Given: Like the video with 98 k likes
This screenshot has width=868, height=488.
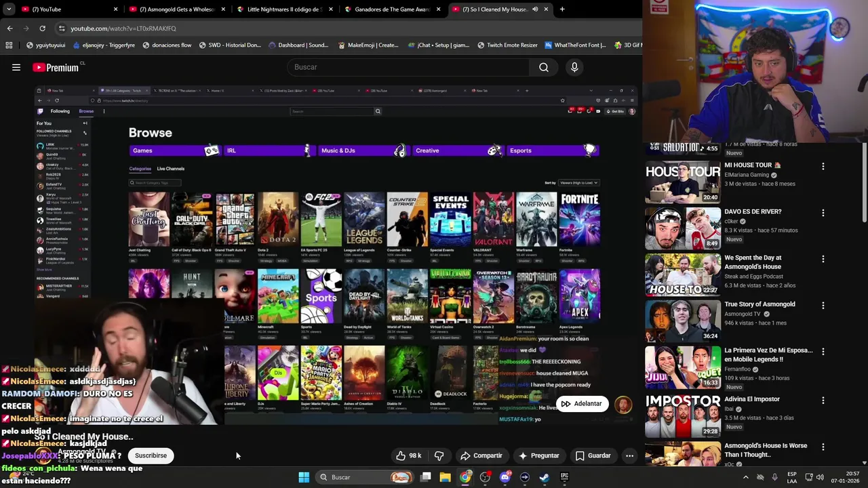Looking at the screenshot, I should [408, 455].
